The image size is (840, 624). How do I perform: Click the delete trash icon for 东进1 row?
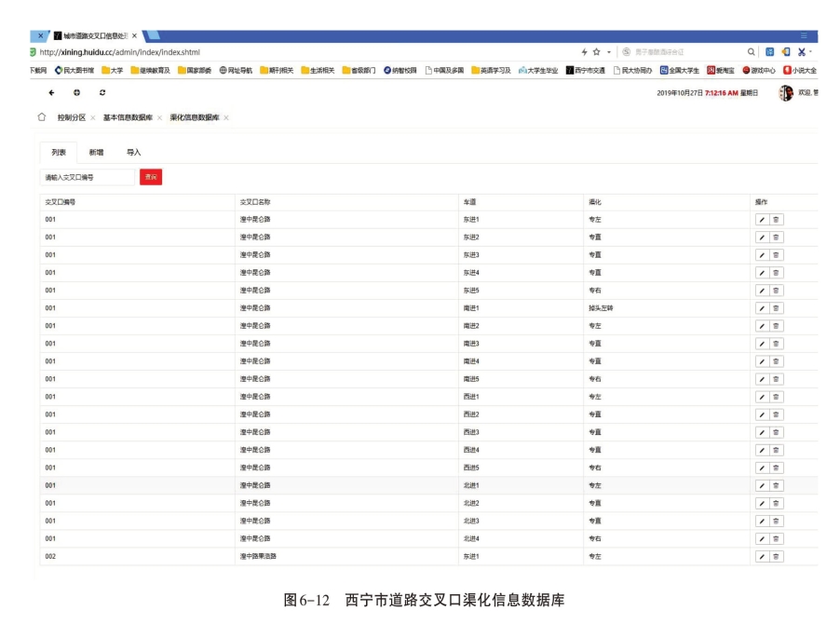point(776,220)
